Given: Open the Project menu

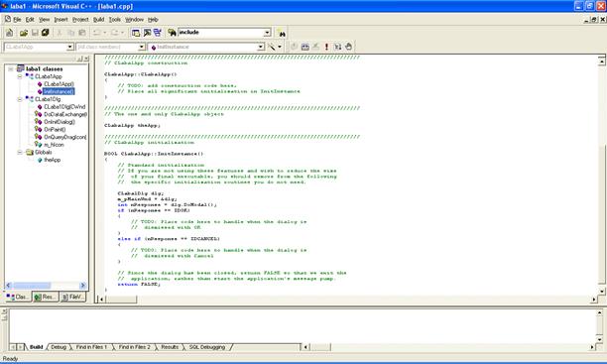Looking at the screenshot, I should [x=80, y=20].
